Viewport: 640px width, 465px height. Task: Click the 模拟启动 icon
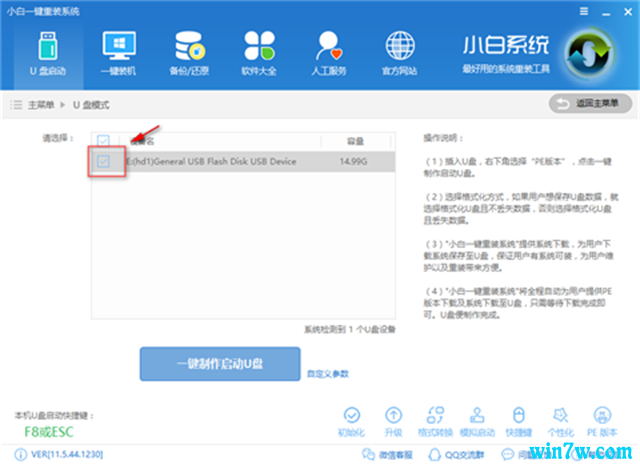pos(477,422)
